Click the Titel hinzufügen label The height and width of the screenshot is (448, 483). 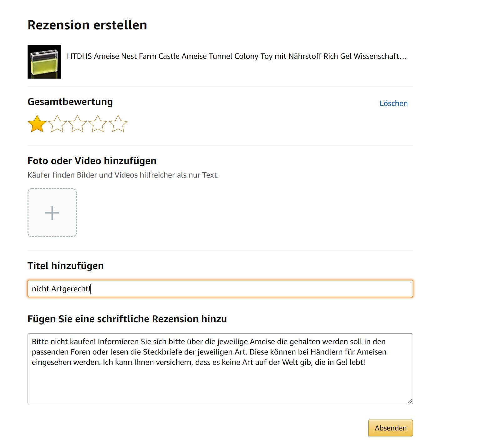click(x=65, y=266)
